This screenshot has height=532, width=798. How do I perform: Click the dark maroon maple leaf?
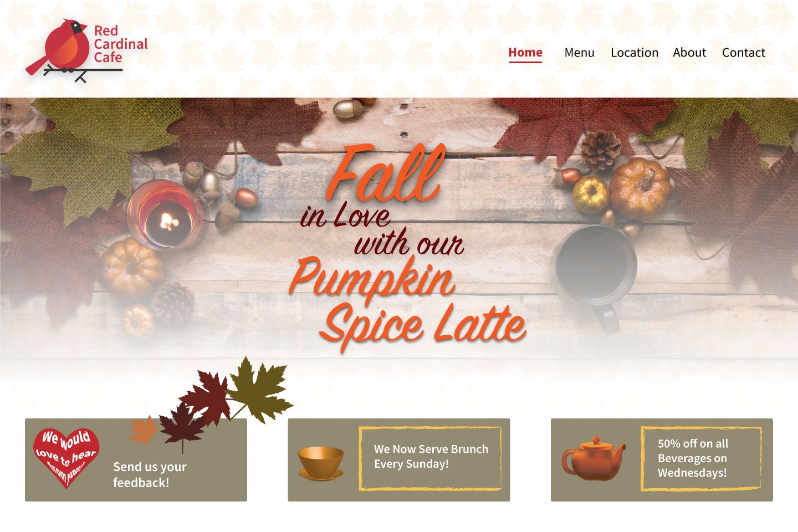coord(182,428)
